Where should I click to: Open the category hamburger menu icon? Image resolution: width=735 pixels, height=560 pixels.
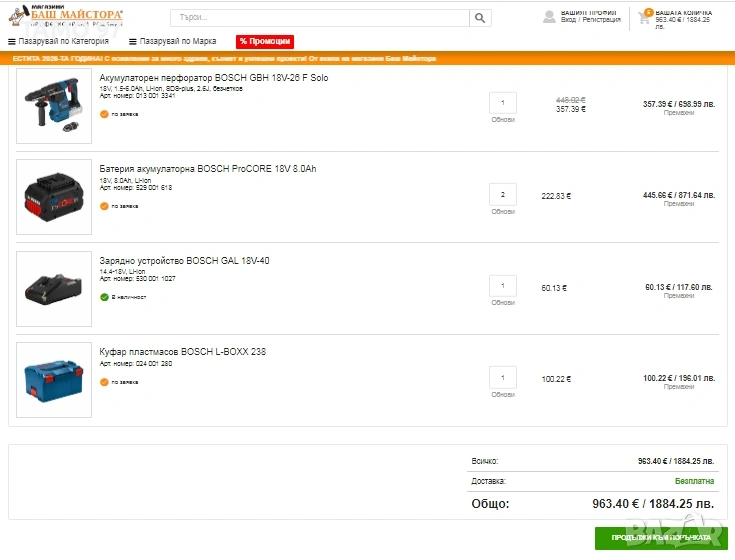[12, 42]
